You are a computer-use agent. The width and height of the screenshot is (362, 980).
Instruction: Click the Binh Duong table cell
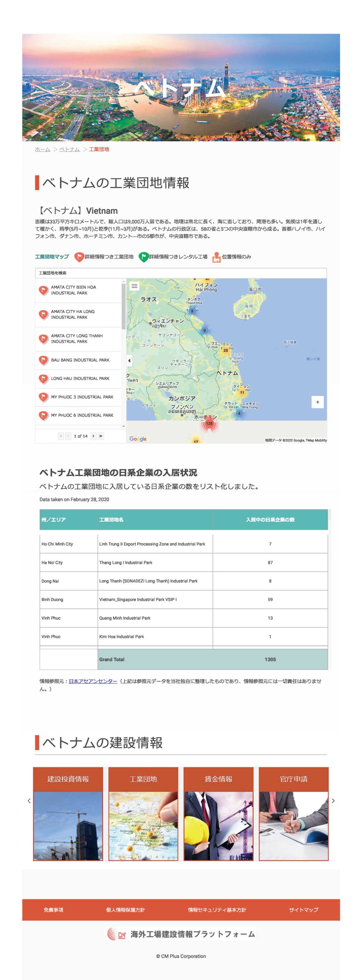tap(68, 600)
